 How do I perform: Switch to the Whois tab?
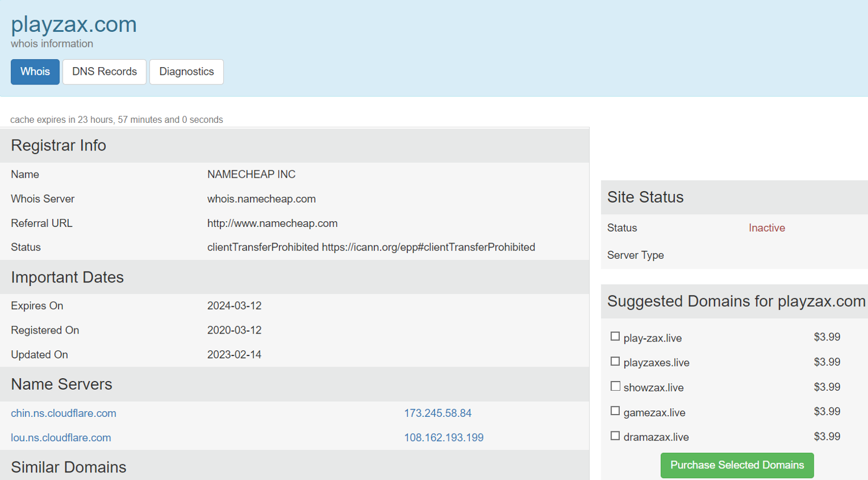(35, 72)
